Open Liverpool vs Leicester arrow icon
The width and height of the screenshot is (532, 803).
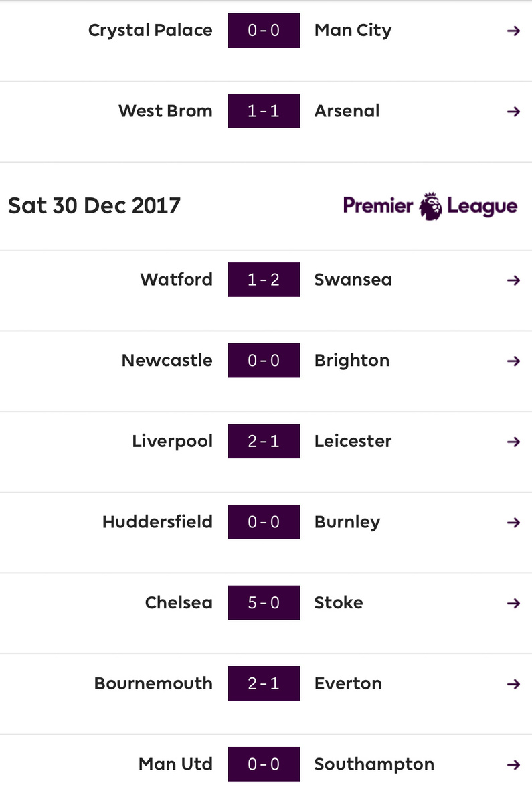pos(513,442)
